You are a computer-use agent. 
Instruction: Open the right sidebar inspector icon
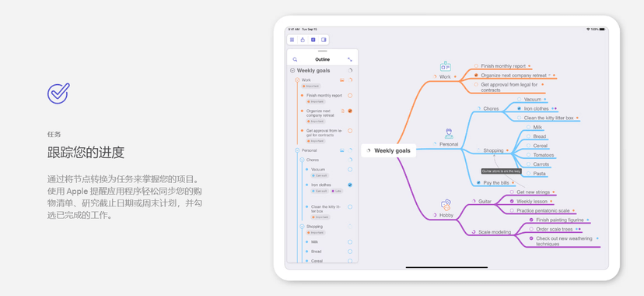pos(324,40)
